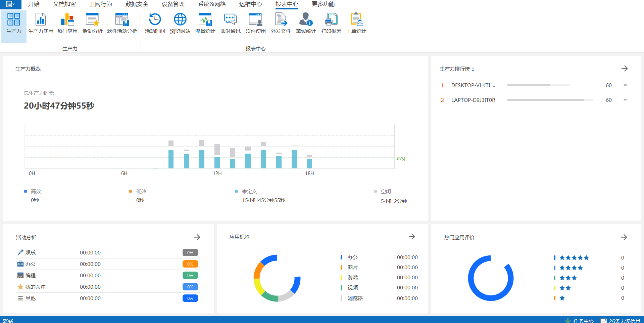Switch to 开始 tab
Screen dimensions: 644x323
point(34,4)
